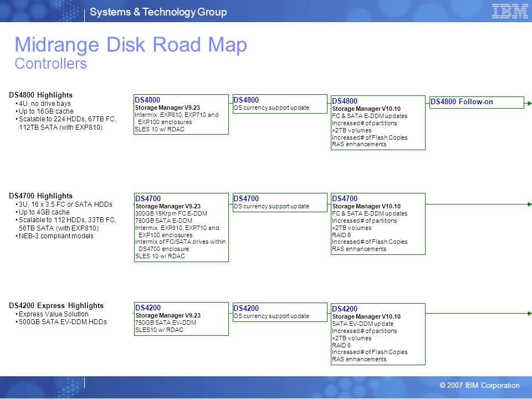Click the '© 2007 IBM Corporation' footer text
This screenshot has width=532, height=399.
pos(479,386)
